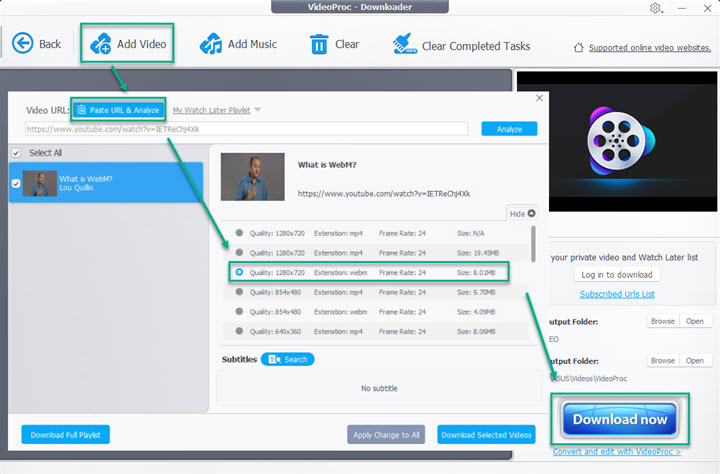The width and height of the screenshot is (720, 474).
Task: Click the No subtitle text area
Action: 379,388
